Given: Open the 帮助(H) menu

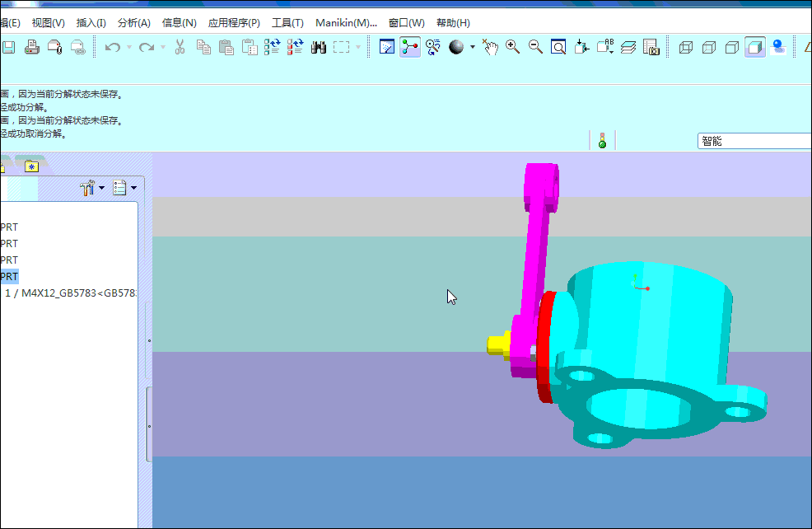Looking at the screenshot, I should (x=453, y=23).
